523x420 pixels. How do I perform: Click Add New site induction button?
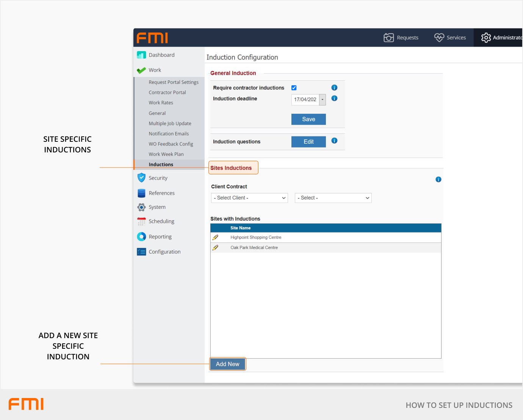point(227,364)
